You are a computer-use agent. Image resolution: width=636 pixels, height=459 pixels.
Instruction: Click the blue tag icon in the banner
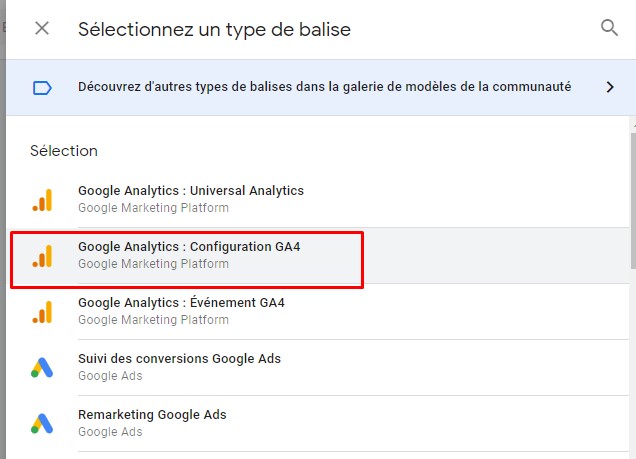coord(42,88)
